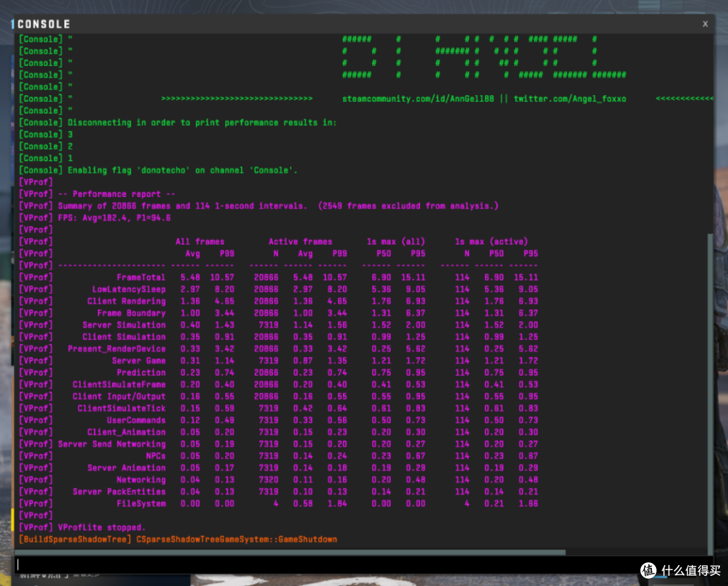Select 'Disconnecting in order to print performance results' line

coord(178,123)
